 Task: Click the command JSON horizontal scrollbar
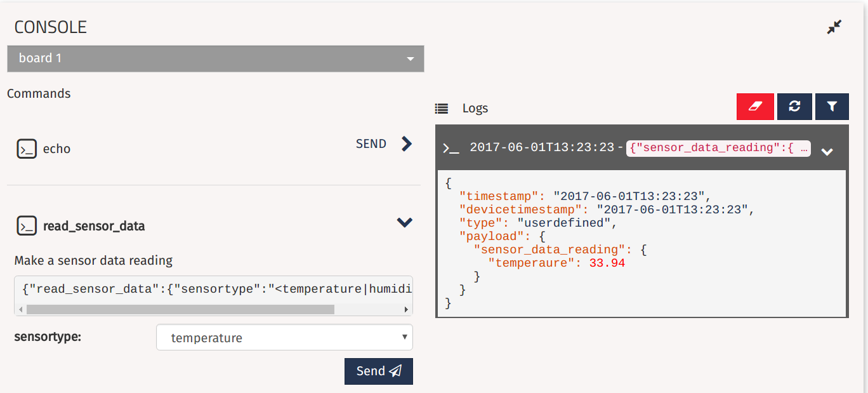[x=180, y=310]
